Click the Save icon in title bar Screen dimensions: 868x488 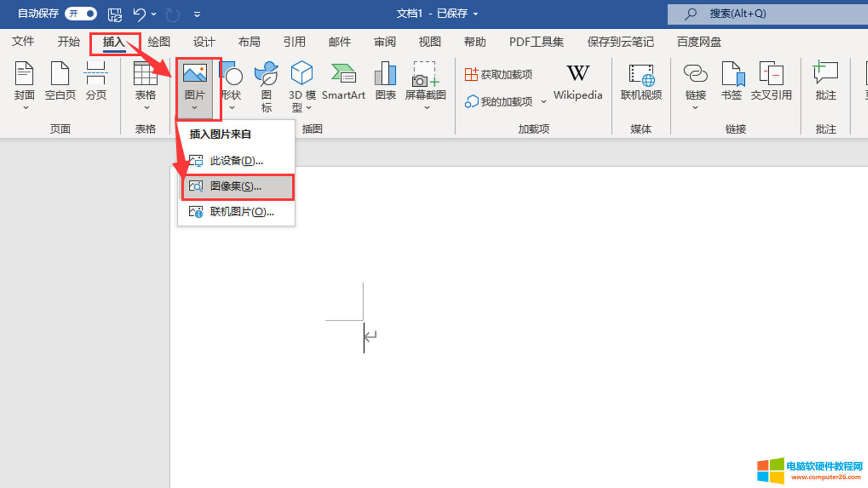[114, 14]
